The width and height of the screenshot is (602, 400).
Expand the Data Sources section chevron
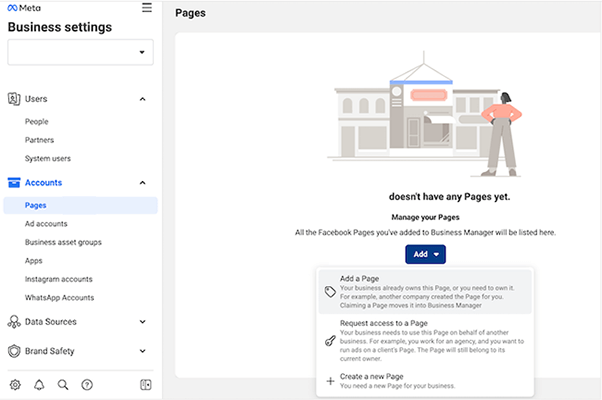click(143, 322)
